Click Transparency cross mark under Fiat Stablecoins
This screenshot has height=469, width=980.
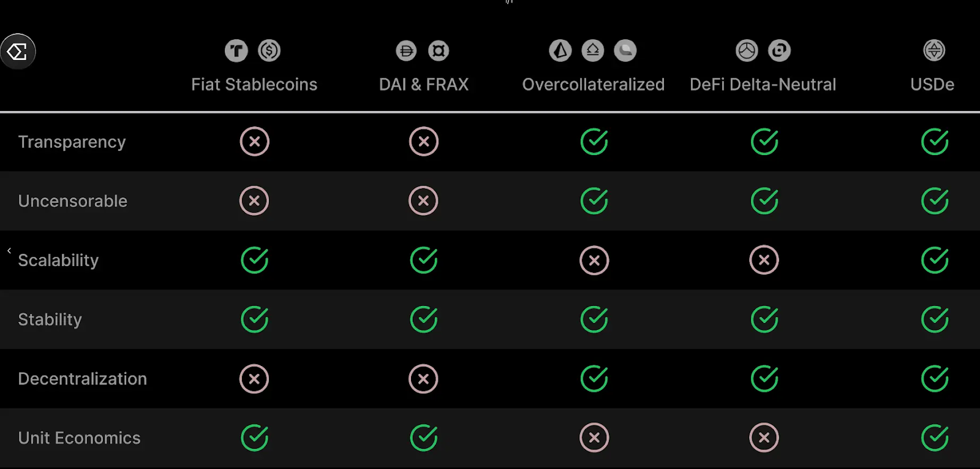pos(255,142)
